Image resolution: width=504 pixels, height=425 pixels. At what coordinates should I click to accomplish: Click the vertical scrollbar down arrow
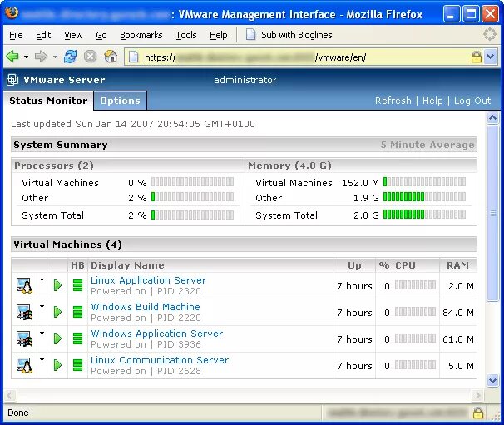coord(492,380)
